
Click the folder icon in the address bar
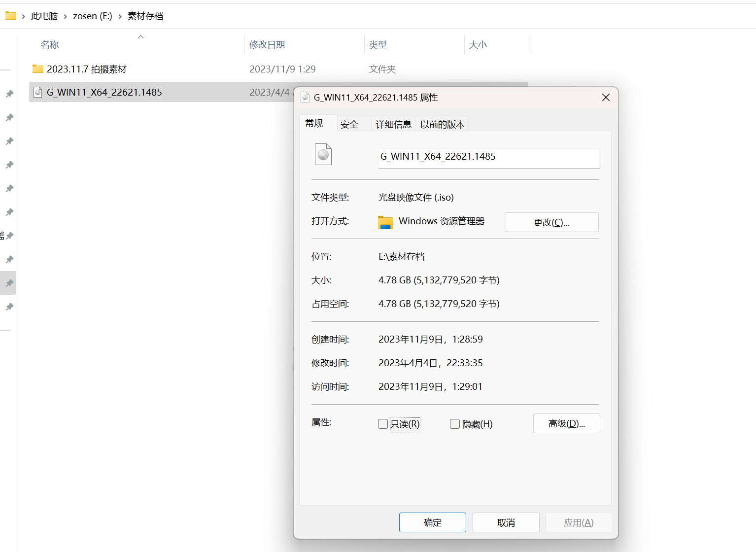(x=11, y=16)
